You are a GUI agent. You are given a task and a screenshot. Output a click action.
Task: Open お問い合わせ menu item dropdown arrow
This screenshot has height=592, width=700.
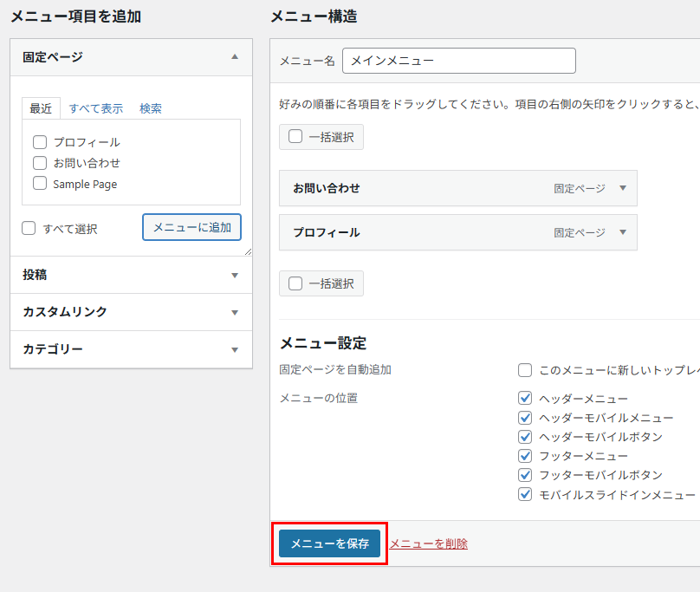coord(623,188)
